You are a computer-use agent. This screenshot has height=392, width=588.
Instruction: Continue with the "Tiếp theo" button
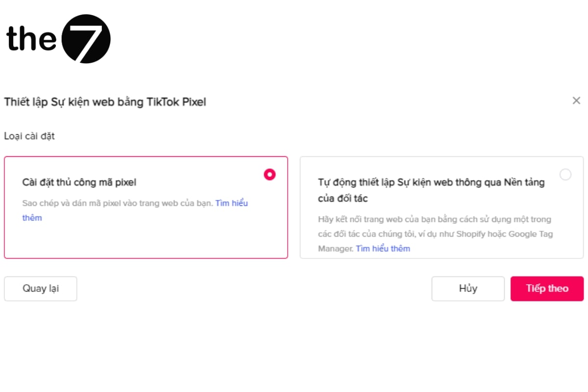coord(547,289)
